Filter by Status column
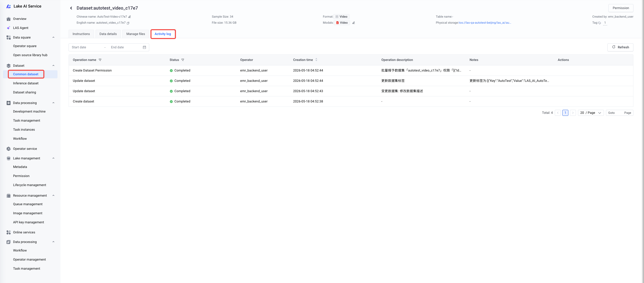The width and height of the screenshot is (644, 283). pyautogui.click(x=183, y=60)
